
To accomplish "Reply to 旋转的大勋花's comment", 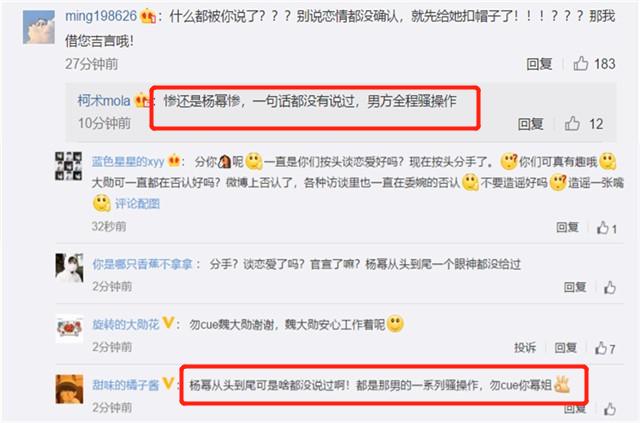I will click(x=565, y=347).
